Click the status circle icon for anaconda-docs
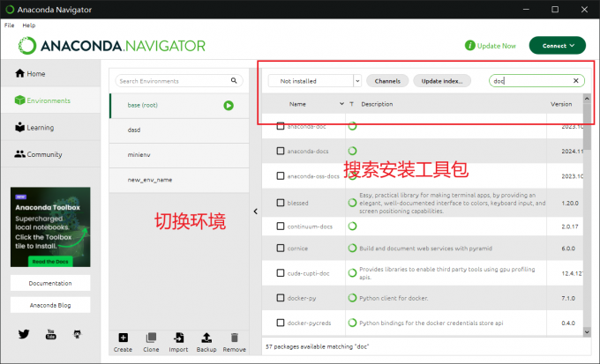This screenshot has height=364, width=600. pos(352,151)
